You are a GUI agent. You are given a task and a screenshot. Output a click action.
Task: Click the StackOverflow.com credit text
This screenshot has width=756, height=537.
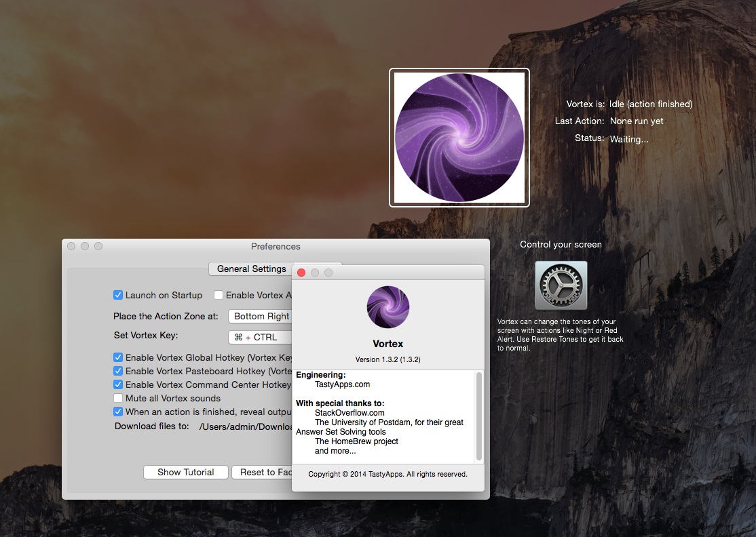(x=349, y=413)
